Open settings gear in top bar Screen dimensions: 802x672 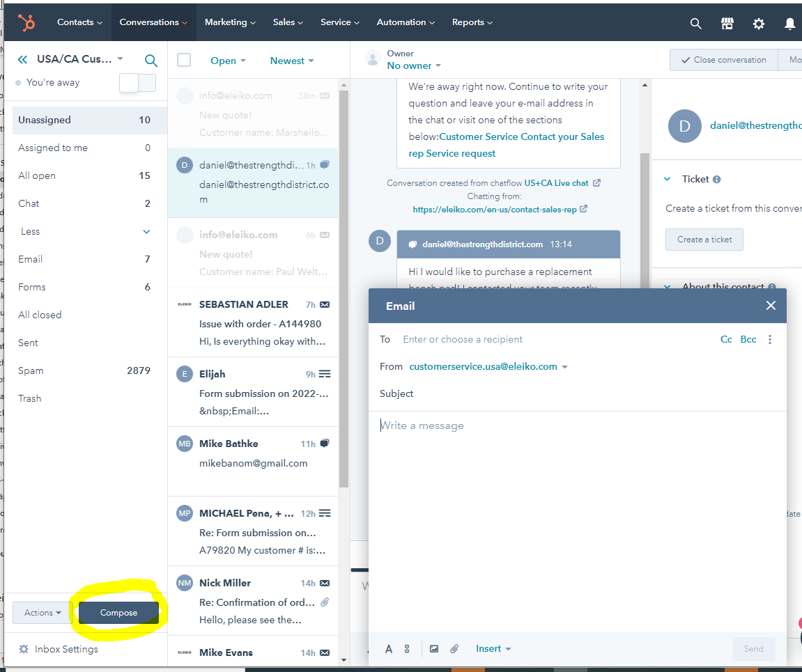[x=758, y=23]
